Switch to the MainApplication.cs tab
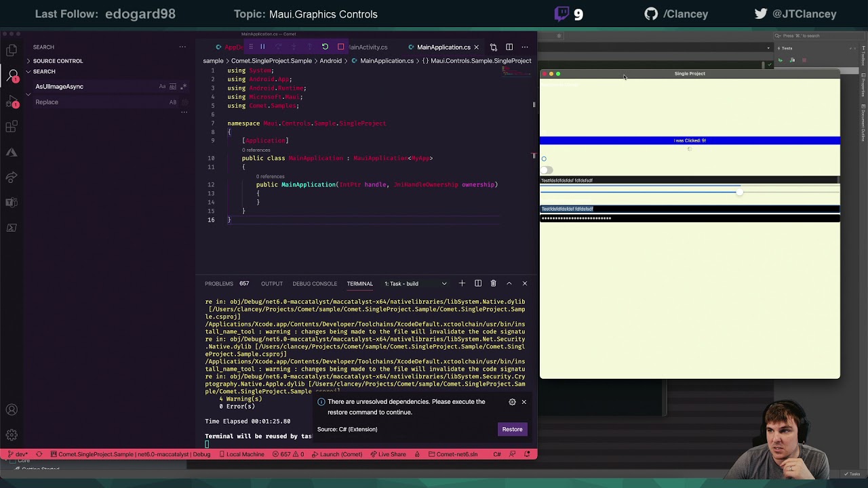868x488 pixels. coord(443,47)
